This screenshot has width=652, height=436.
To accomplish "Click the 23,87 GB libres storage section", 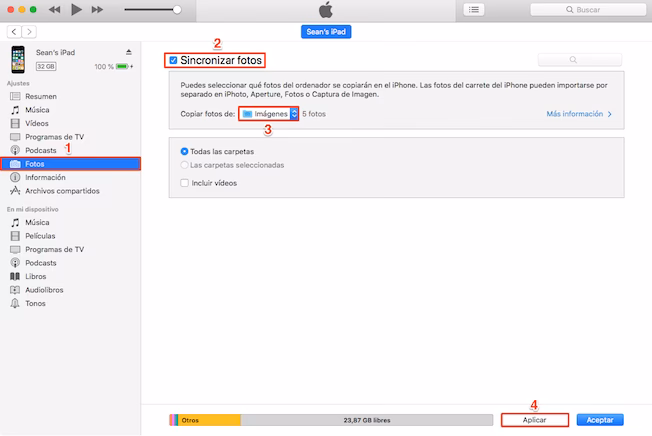I will [367, 420].
